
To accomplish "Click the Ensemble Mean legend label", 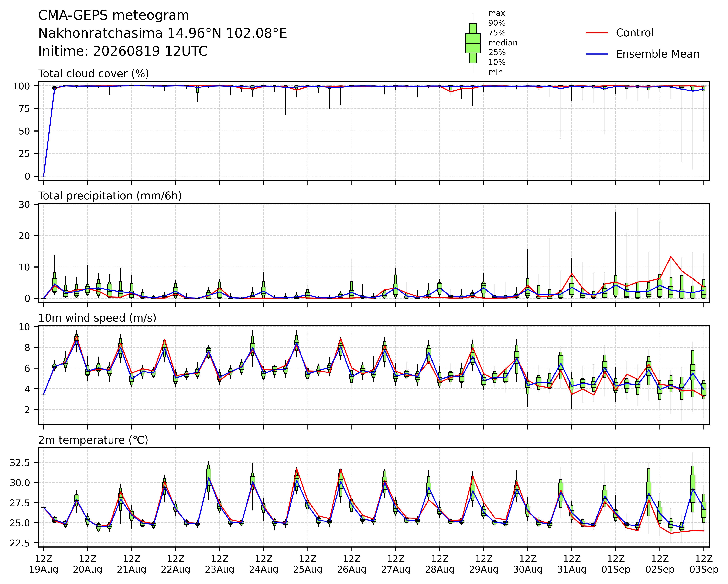I will [x=657, y=54].
